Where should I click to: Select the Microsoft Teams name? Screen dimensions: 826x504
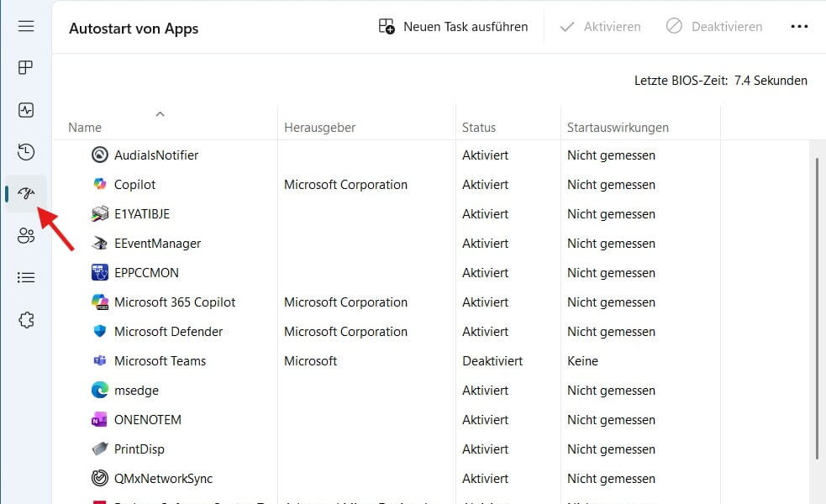point(160,360)
